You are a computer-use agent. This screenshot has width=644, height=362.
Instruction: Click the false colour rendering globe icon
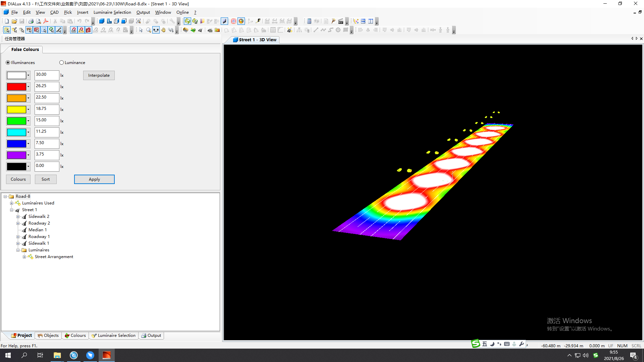coord(241,21)
